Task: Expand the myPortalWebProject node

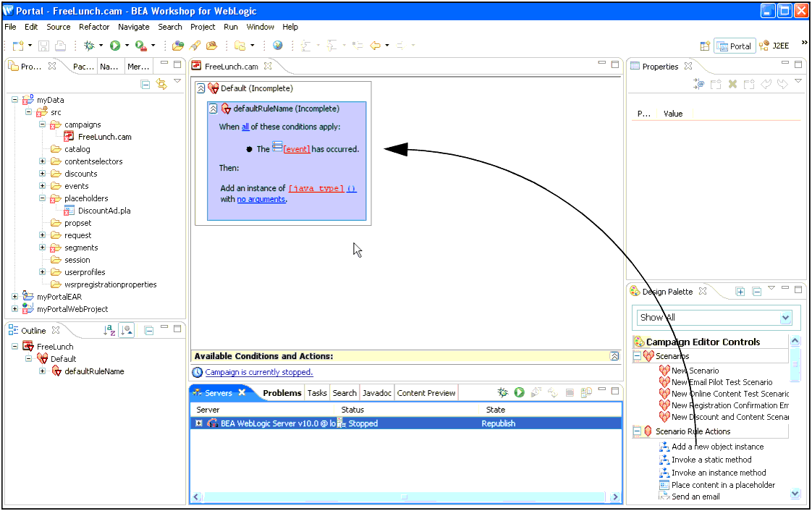Action: (x=15, y=309)
